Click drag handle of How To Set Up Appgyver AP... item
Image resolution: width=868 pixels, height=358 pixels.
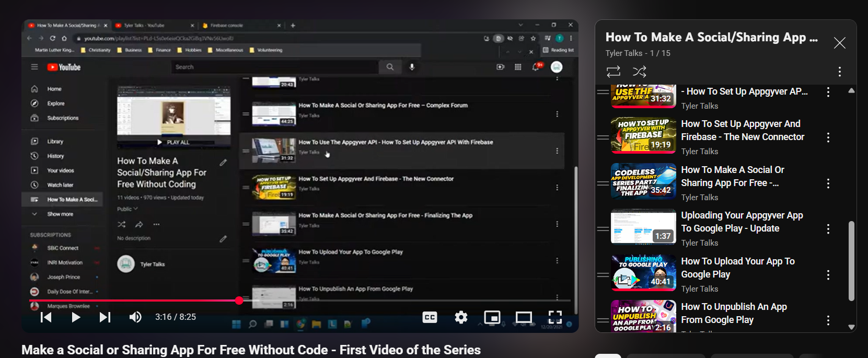click(x=603, y=92)
